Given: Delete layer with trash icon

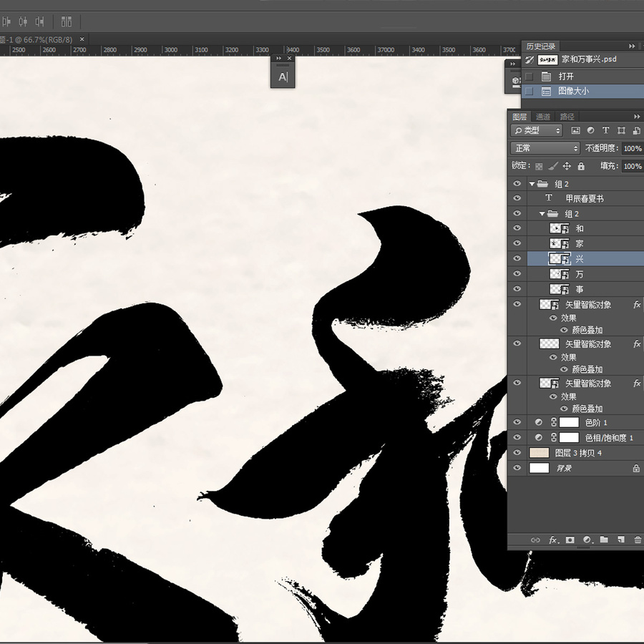Looking at the screenshot, I should [x=638, y=540].
